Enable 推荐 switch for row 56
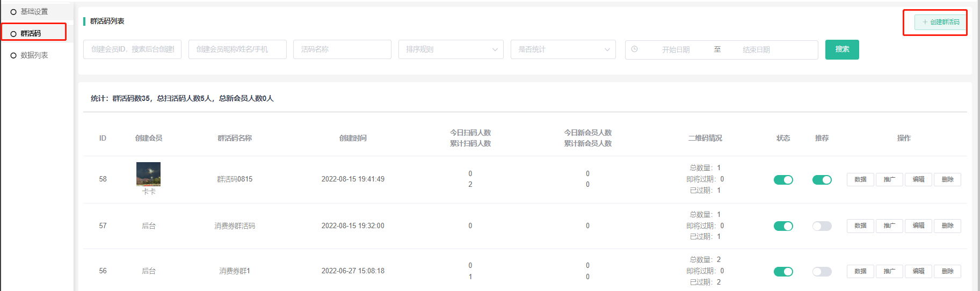Image resolution: width=980 pixels, height=291 pixels. (822, 272)
